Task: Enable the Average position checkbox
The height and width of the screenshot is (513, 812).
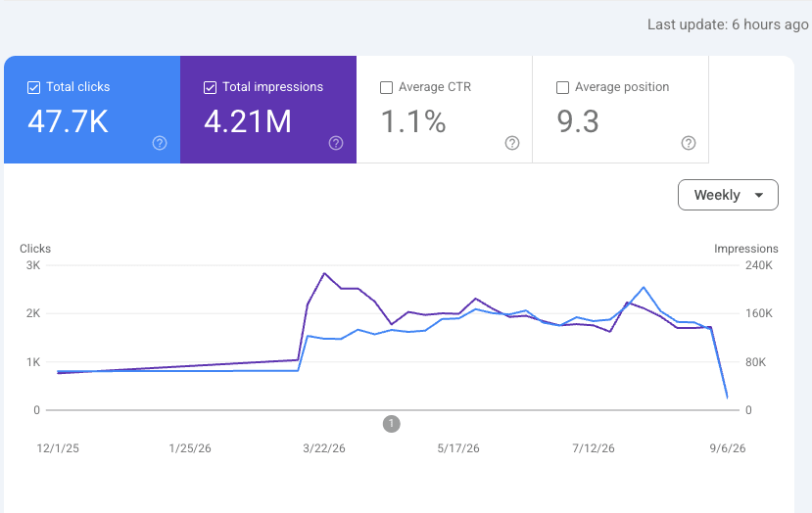Action: point(562,87)
